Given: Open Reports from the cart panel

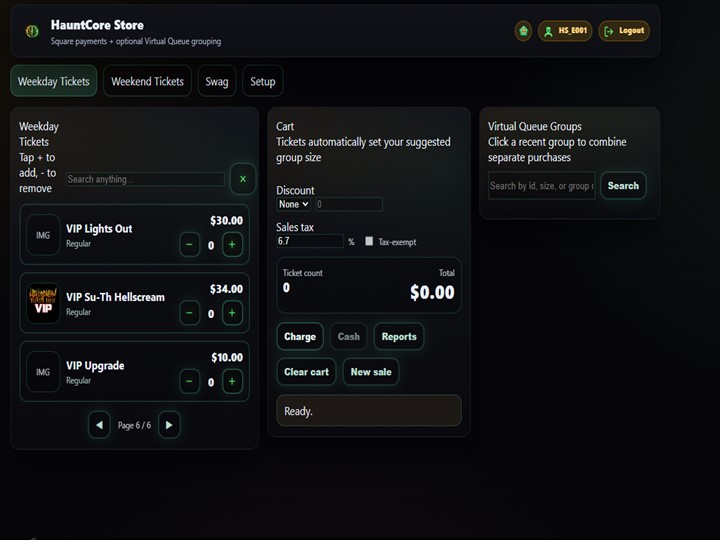Looking at the screenshot, I should [399, 337].
